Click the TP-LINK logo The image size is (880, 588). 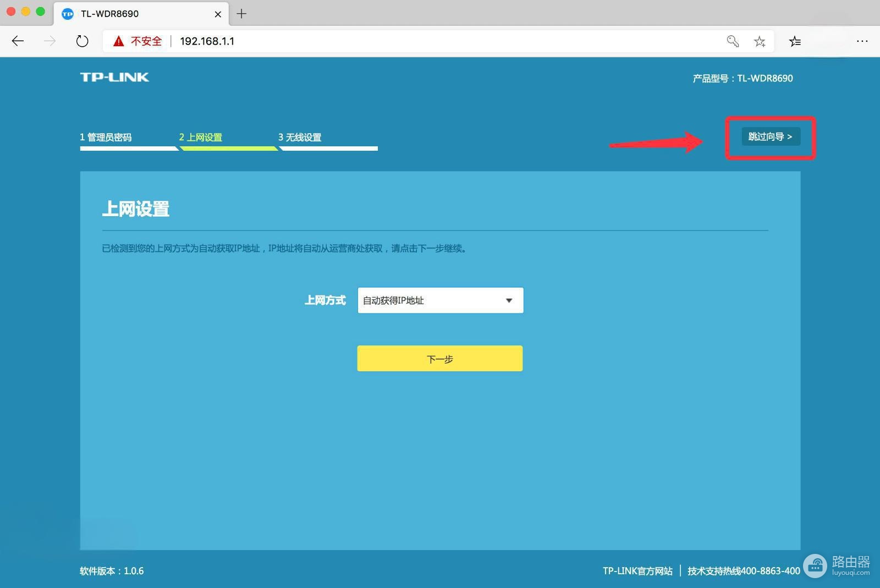[114, 77]
